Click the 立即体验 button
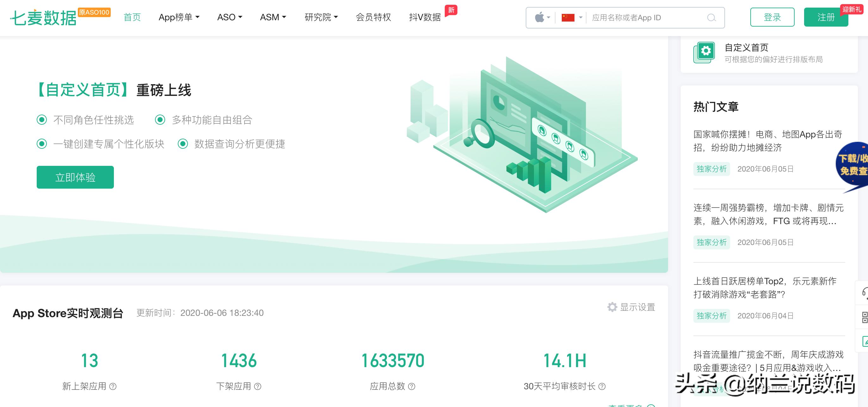The image size is (868, 407). click(75, 177)
